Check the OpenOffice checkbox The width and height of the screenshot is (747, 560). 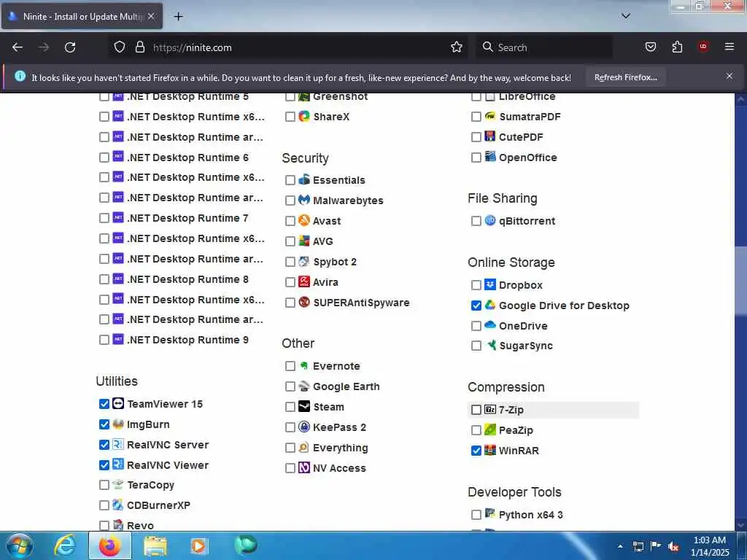(476, 157)
